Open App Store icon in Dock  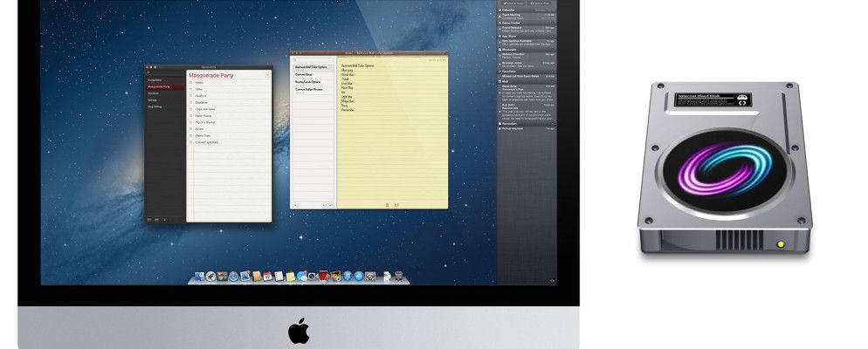coord(359,276)
